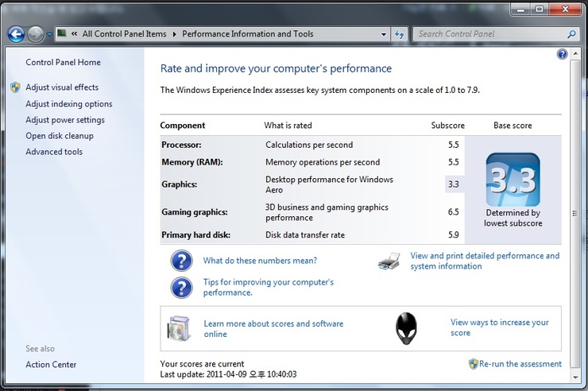Maximize the window
This screenshot has height=391, width=588.
click(x=540, y=10)
